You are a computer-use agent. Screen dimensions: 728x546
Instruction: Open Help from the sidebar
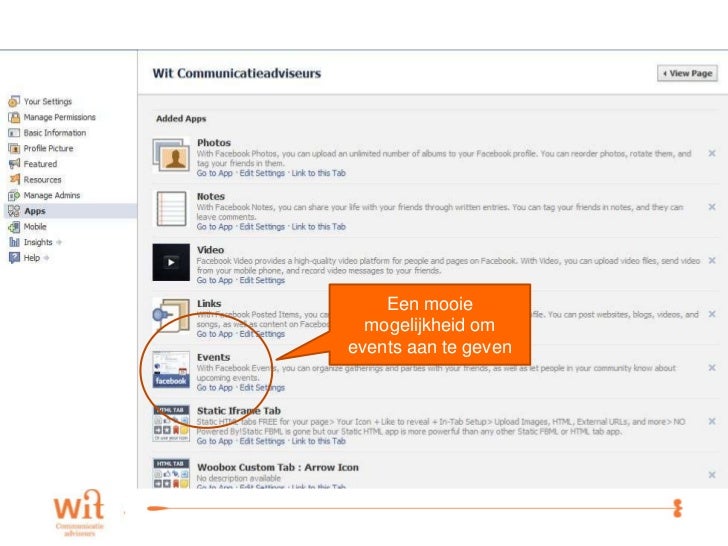click(32, 258)
